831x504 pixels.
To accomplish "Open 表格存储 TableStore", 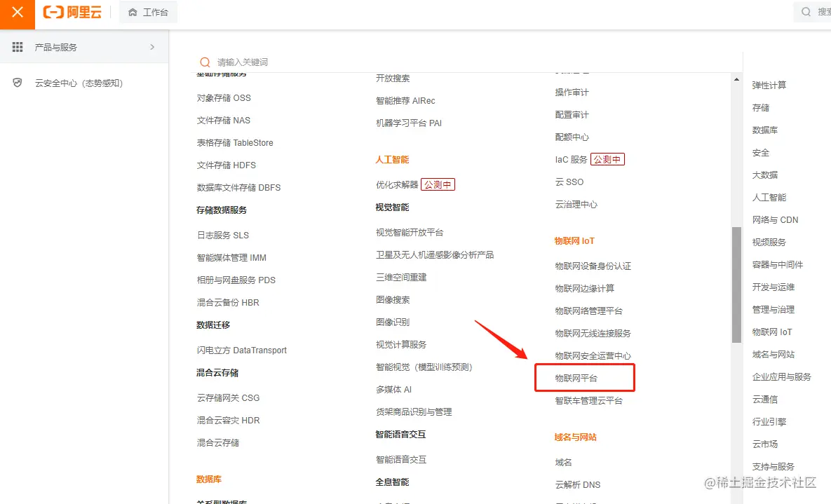I will pos(235,142).
